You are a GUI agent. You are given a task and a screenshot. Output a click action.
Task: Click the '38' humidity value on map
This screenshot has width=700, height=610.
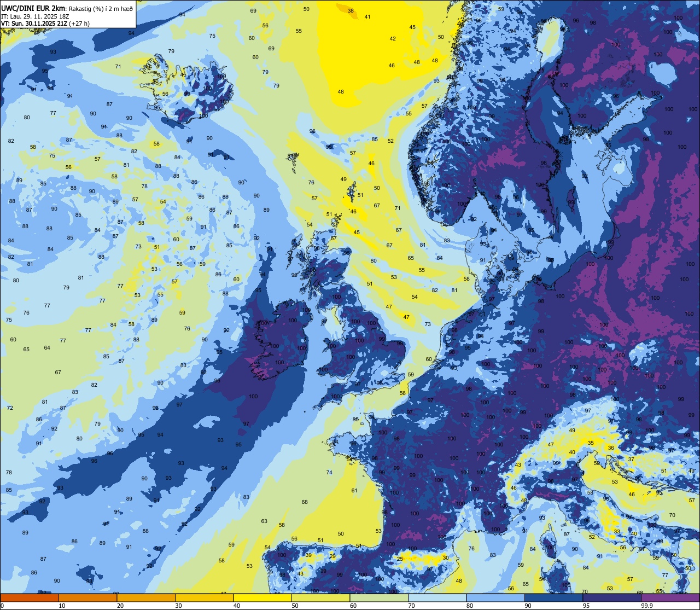click(351, 11)
